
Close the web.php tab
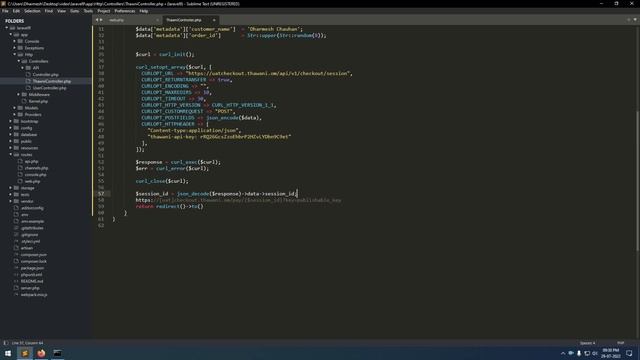pyautogui.click(x=157, y=20)
